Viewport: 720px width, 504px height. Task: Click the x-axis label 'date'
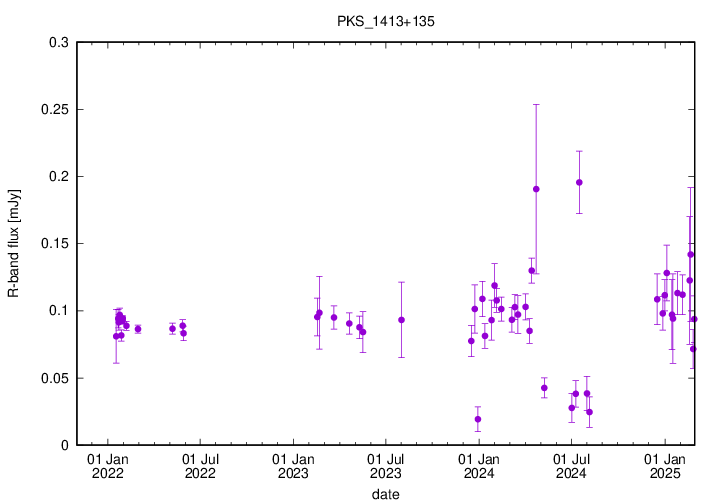pyautogui.click(x=385, y=494)
